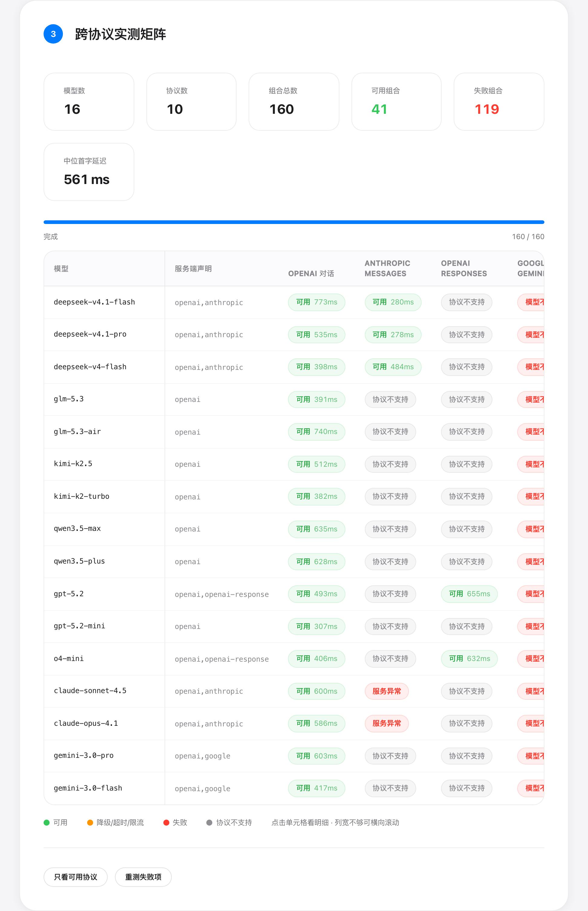Click the green 可用 legend dot
The width and height of the screenshot is (588, 911).
click(47, 822)
